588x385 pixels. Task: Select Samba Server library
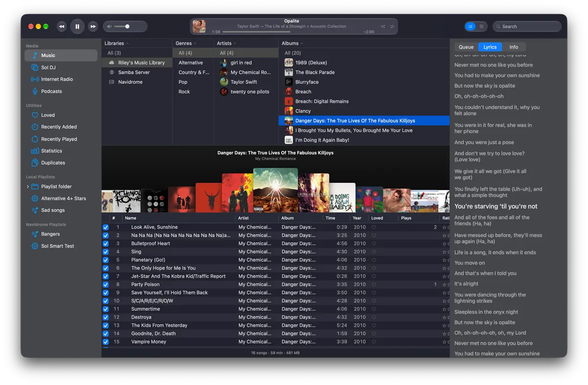click(137, 72)
